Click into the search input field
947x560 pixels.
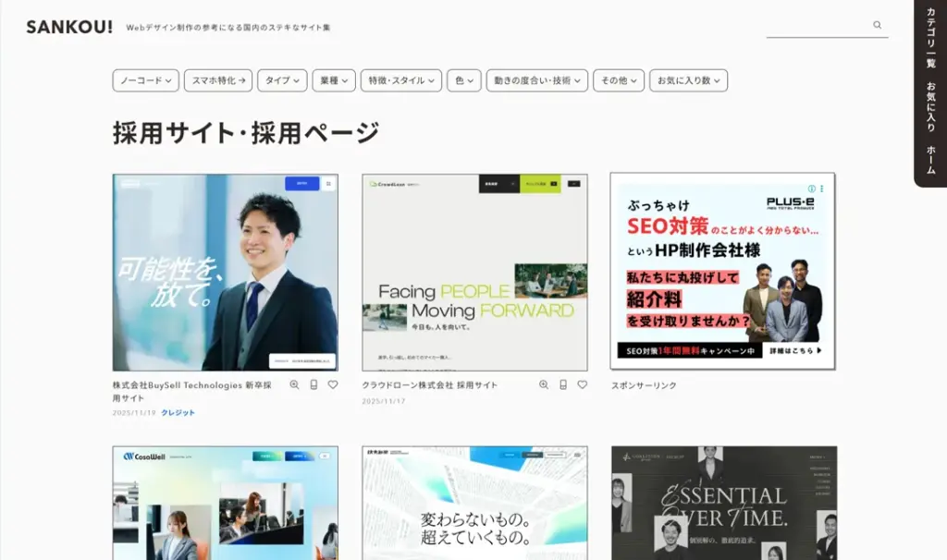818,26
